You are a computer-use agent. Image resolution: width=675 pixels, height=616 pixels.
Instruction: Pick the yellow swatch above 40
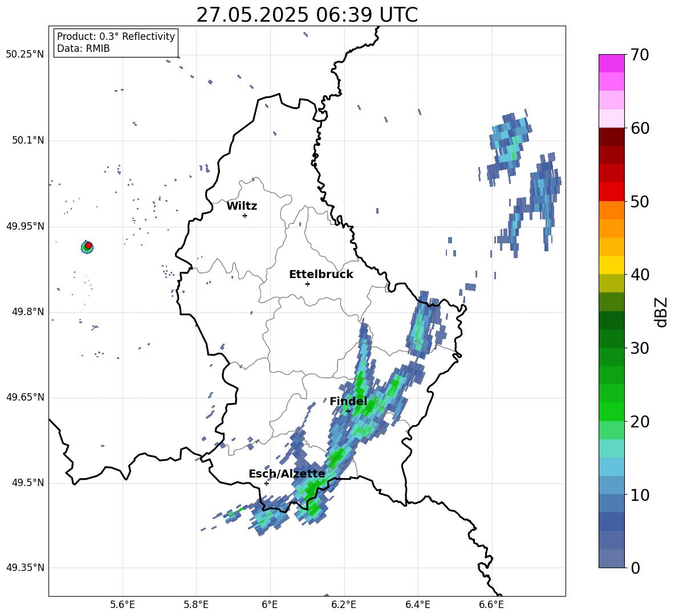click(611, 265)
